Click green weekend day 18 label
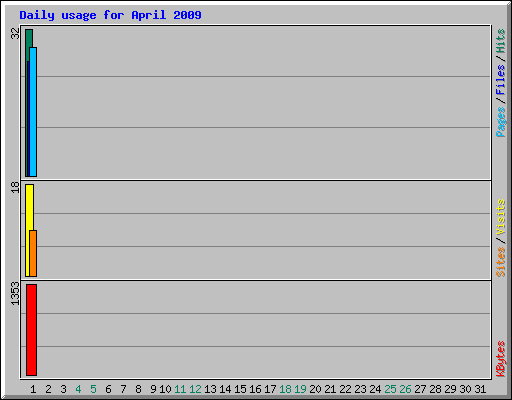This screenshot has width=512, height=400. tap(285, 389)
